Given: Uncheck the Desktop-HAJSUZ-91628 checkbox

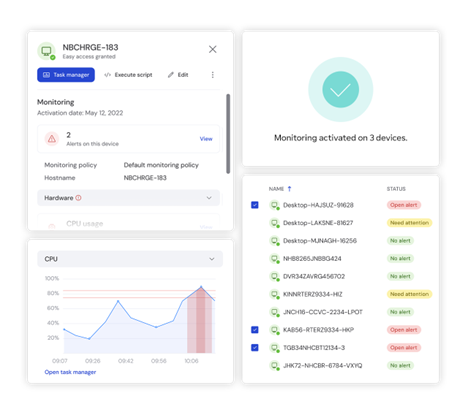Looking at the screenshot, I should 255,205.
